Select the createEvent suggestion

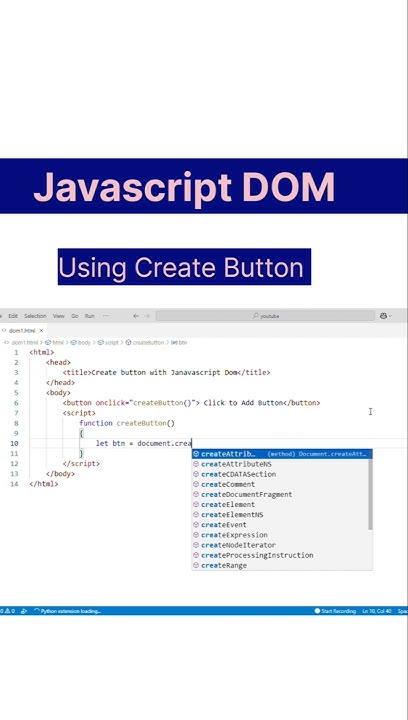[280, 525]
